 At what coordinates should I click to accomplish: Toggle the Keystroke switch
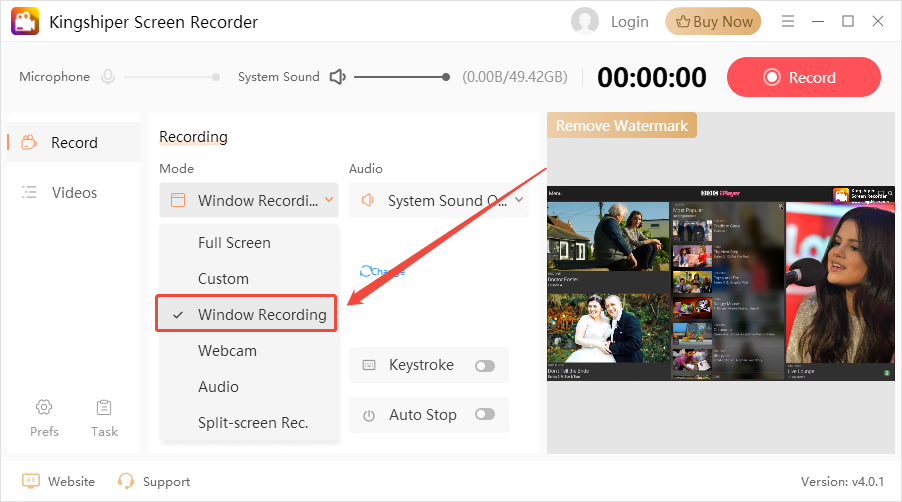click(x=485, y=366)
